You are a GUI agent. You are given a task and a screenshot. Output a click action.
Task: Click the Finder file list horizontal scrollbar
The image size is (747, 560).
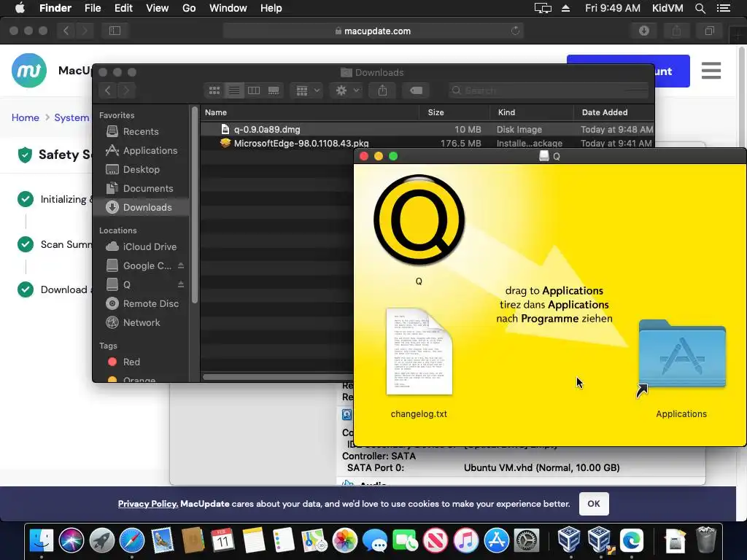[278, 377]
